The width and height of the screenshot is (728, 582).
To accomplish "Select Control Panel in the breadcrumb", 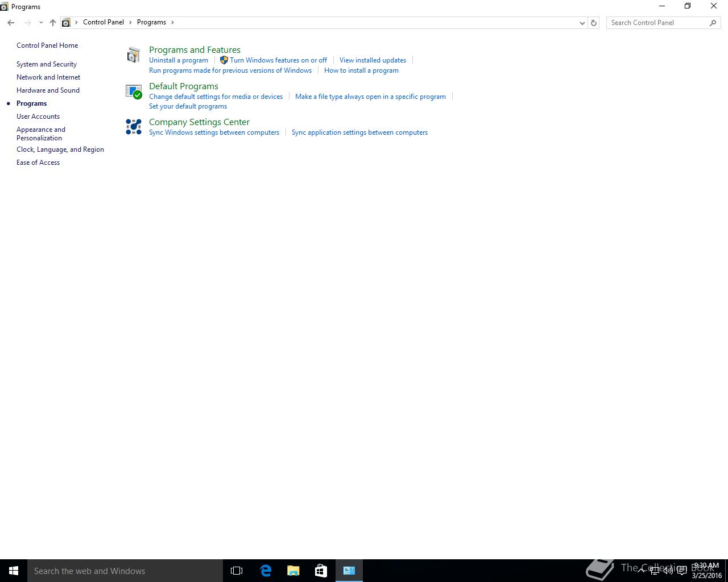I will point(104,22).
